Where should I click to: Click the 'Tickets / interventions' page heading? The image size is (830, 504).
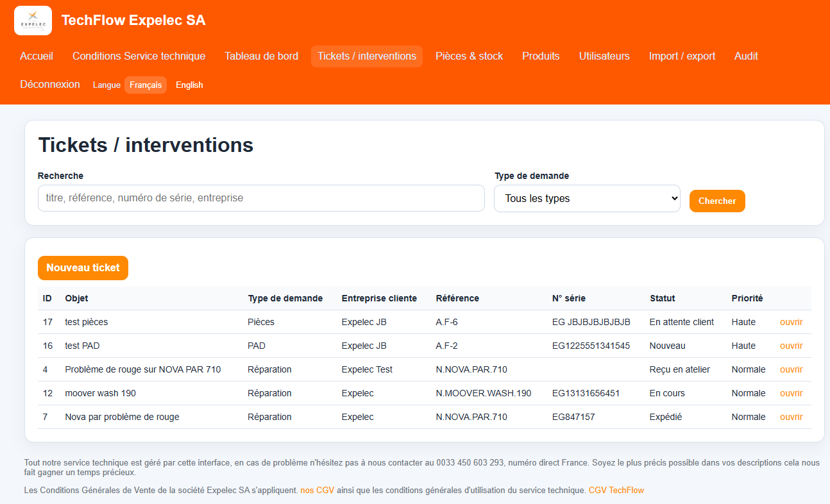(146, 145)
